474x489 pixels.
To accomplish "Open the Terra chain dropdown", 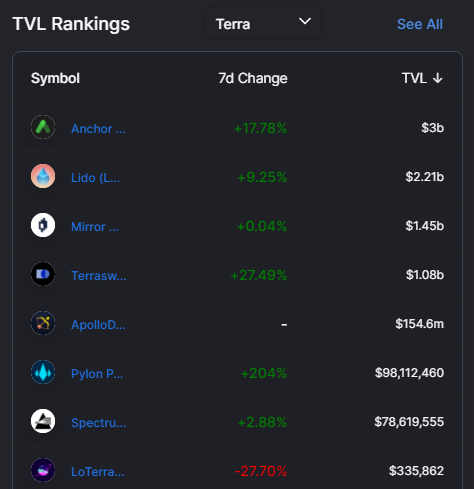I will click(263, 23).
